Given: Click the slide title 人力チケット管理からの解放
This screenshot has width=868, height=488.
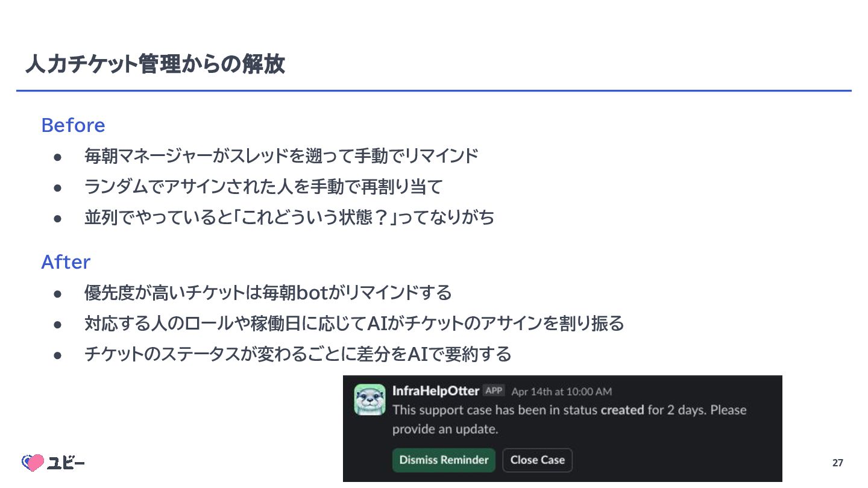Looking at the screenshot, I should tap(155, 64).
